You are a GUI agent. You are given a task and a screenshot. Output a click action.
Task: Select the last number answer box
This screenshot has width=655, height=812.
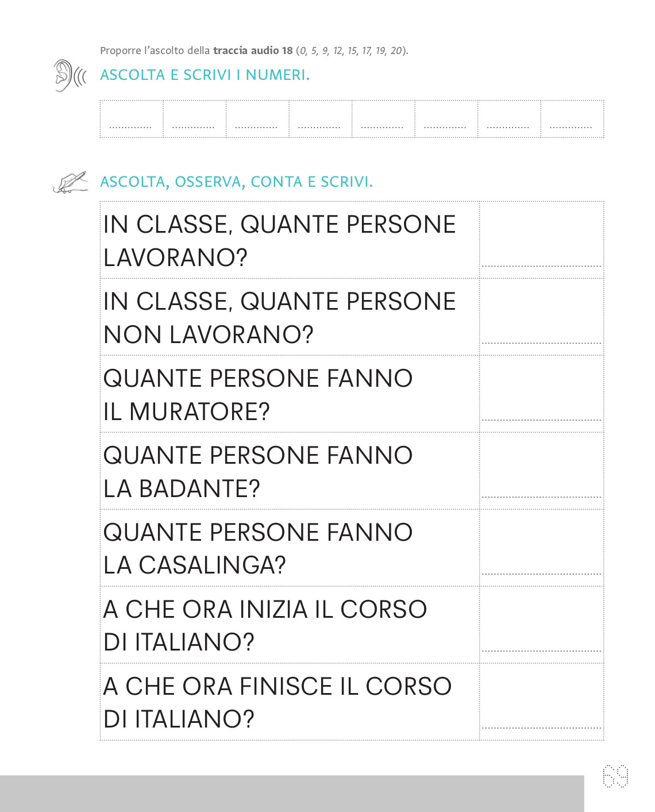pyautogui.click(x=572, y=119)
